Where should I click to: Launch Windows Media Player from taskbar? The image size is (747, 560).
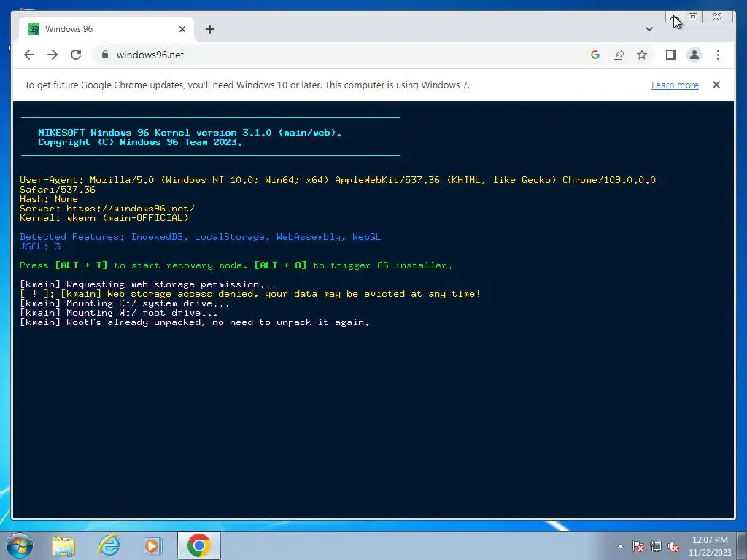153,545
